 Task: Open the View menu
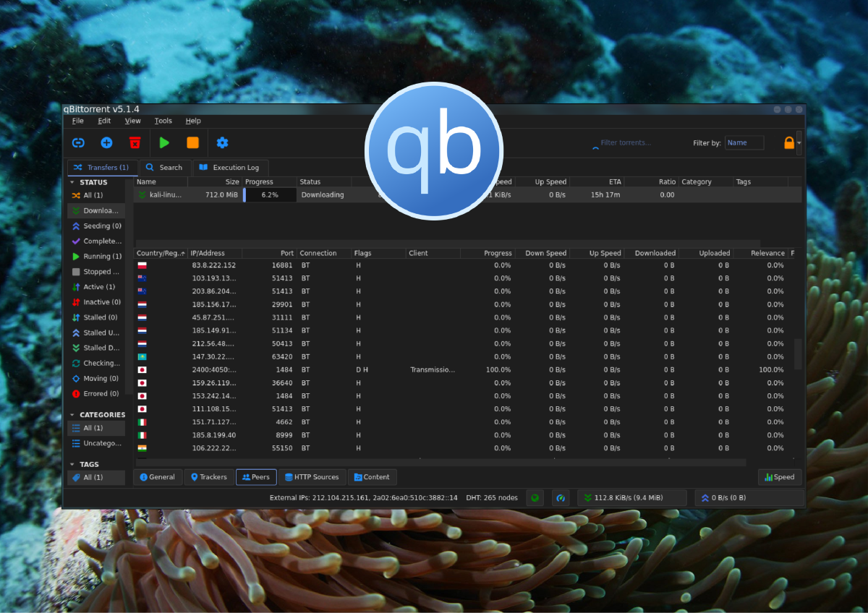[x=132, y=121]
